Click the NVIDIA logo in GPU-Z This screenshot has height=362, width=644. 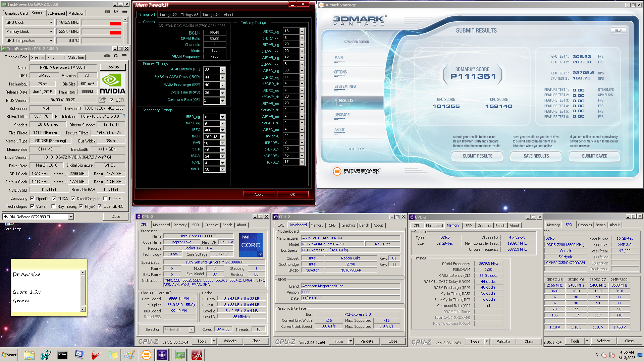click(x=112, y=84)
